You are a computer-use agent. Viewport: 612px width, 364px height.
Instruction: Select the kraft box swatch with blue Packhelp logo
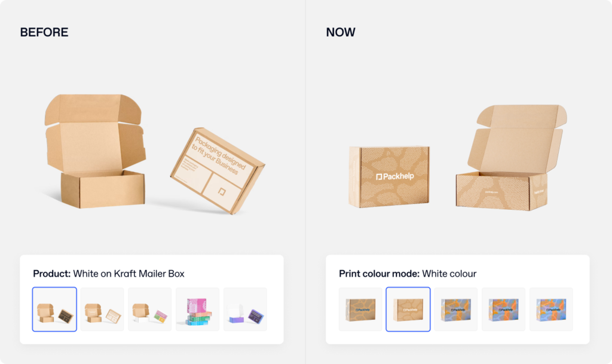point(360,310)
